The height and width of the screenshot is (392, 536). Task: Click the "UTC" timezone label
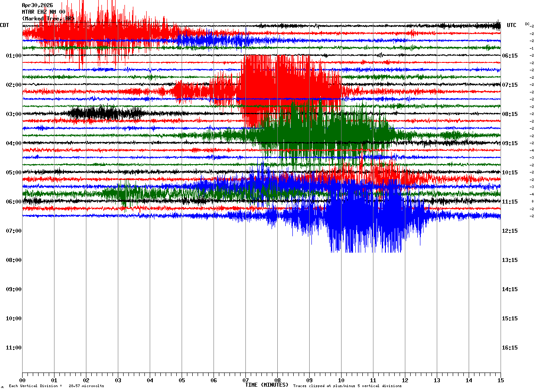click(512, 25)
